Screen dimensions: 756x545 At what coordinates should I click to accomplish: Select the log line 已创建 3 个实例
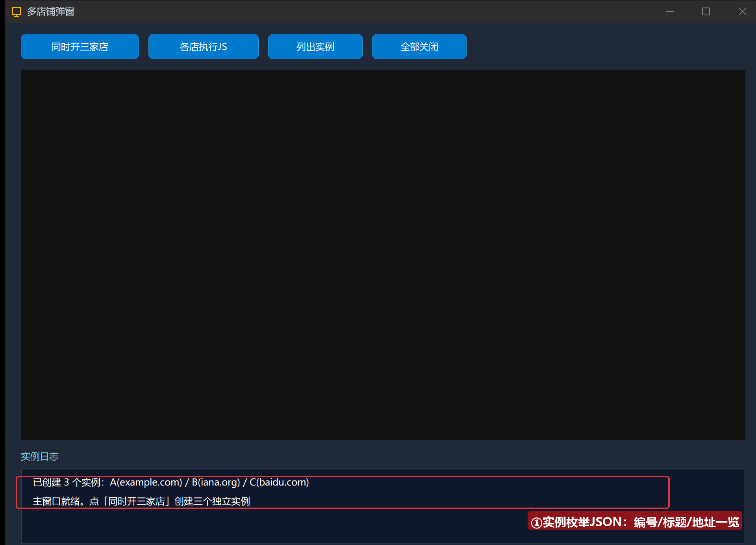point(171,482)
